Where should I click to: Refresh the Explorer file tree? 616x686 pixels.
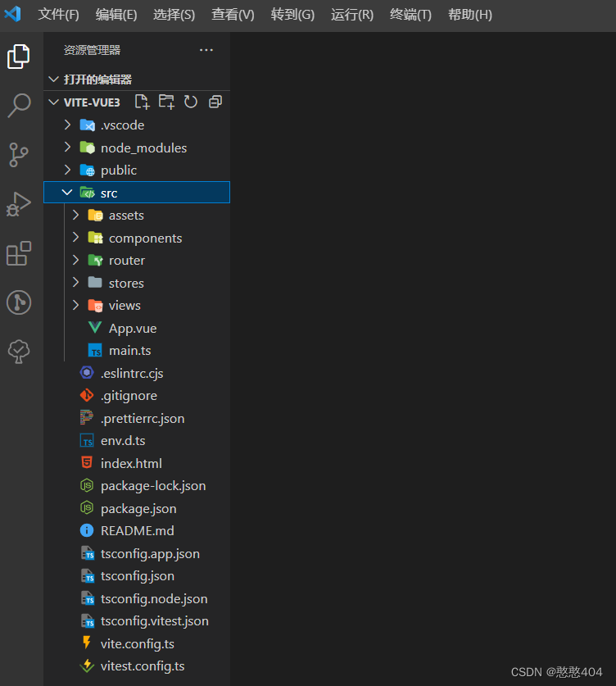pos(190,101)
